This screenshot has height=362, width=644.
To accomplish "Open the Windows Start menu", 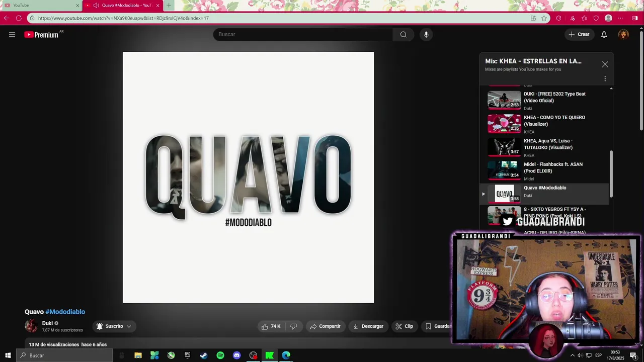I will [x=8, y=355].
